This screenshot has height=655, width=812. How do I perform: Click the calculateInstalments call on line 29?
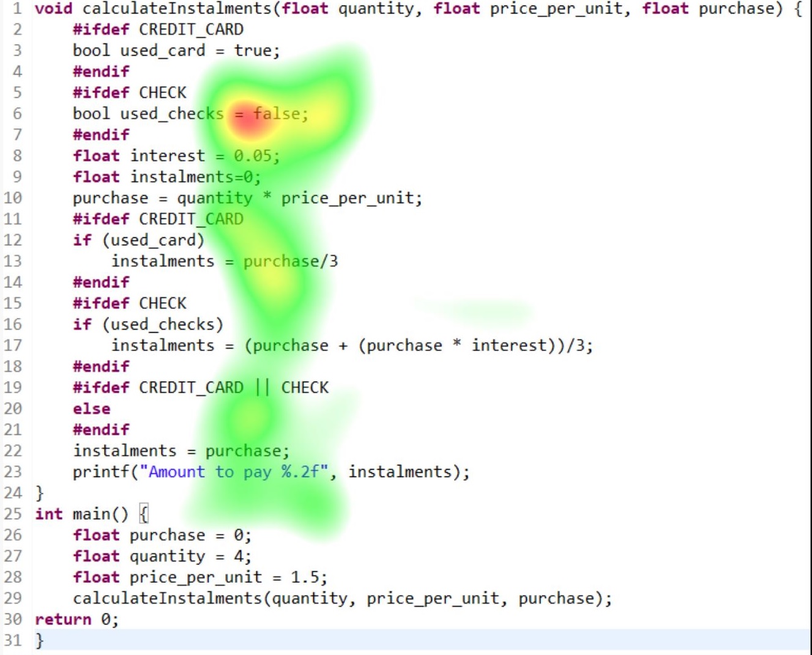click(168, 599)
